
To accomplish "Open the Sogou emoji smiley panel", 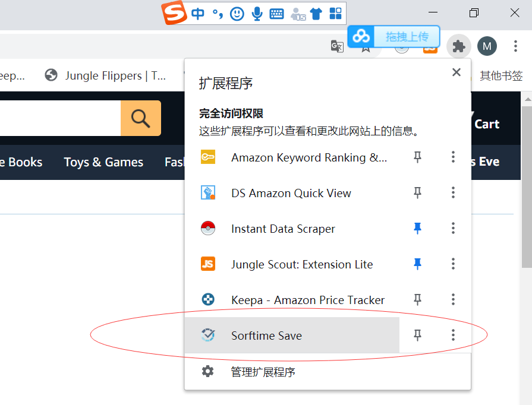I will pyautogui.click(x=237, y=14).
